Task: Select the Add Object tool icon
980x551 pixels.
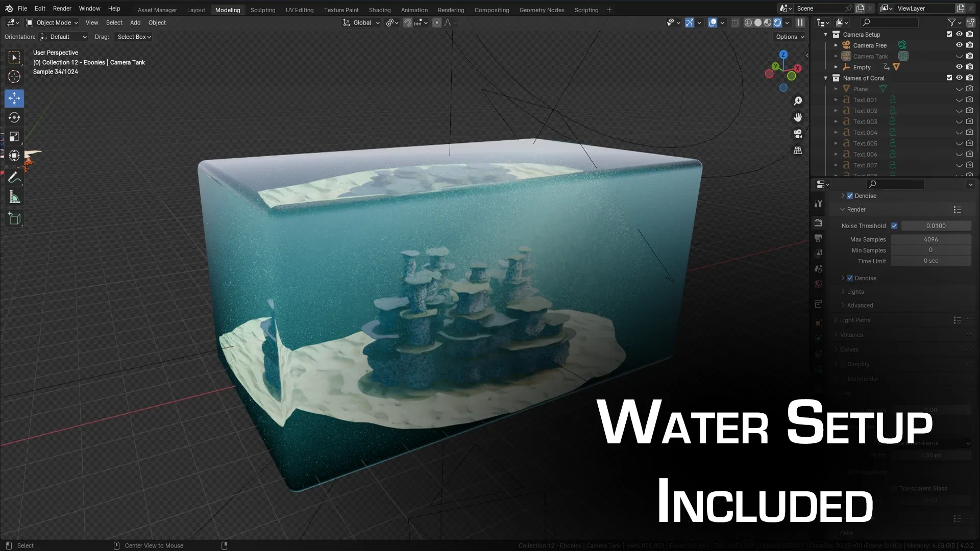Action: point(15,219)
